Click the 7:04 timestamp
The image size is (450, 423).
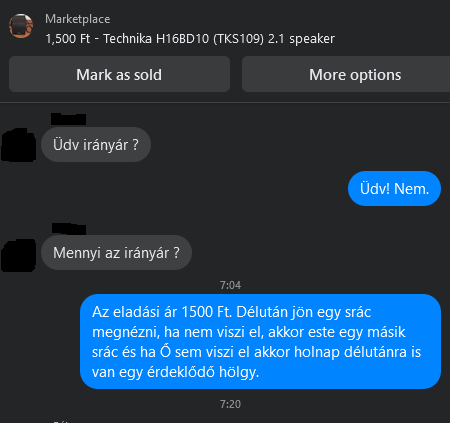230,285
